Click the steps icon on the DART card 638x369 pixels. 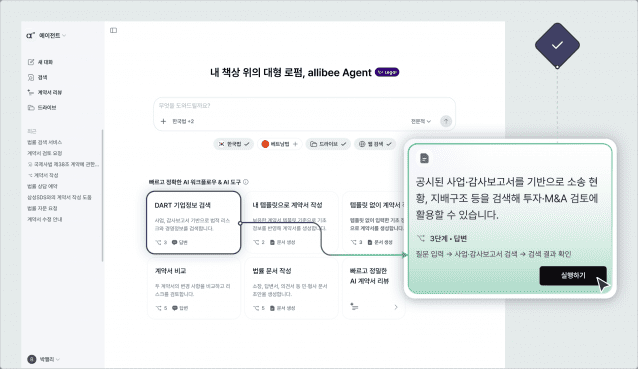click(158, 242)
